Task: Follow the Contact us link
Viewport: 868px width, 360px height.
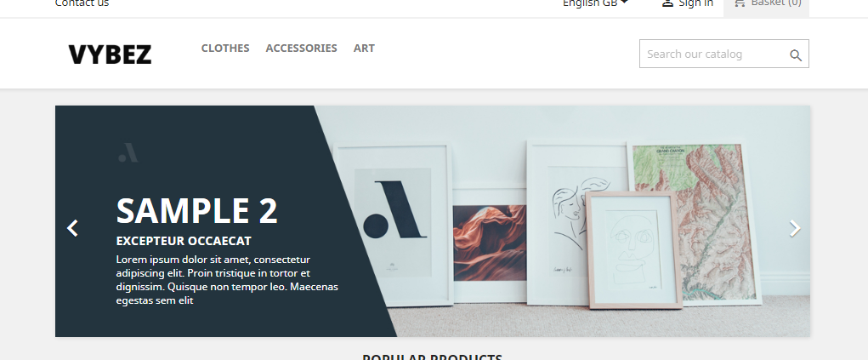Action: 82,3
